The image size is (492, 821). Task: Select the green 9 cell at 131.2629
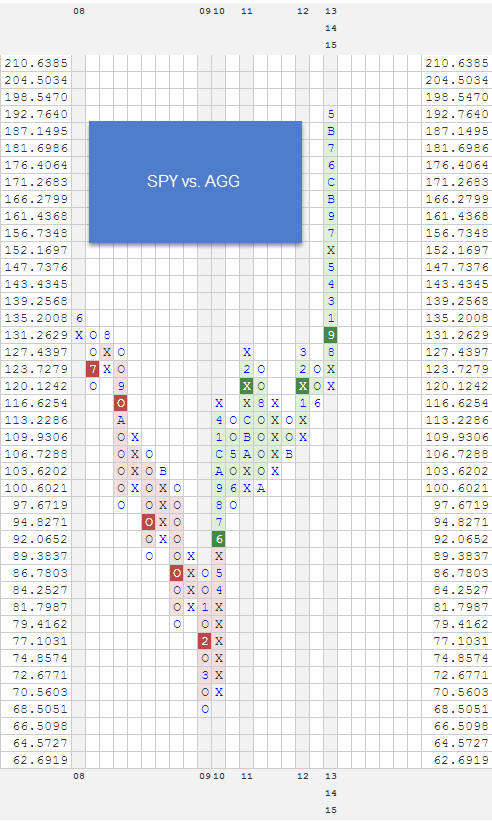point(331,335)
